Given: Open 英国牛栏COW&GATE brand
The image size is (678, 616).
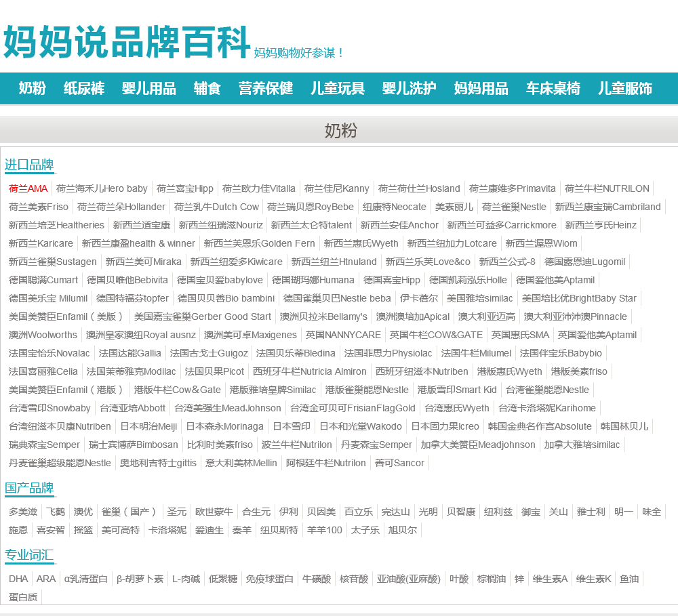Looking at the screenshot, I should (436, 335).
